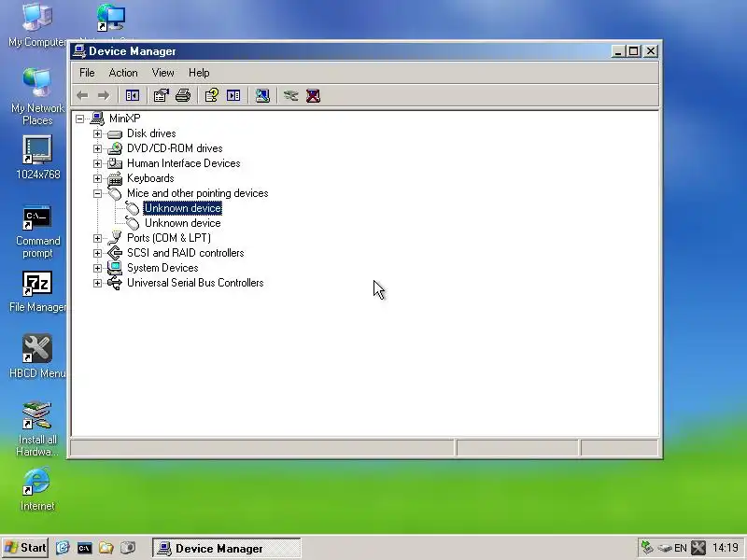Click the Ports (COM & LPT) plug icon

pos(115,238)
